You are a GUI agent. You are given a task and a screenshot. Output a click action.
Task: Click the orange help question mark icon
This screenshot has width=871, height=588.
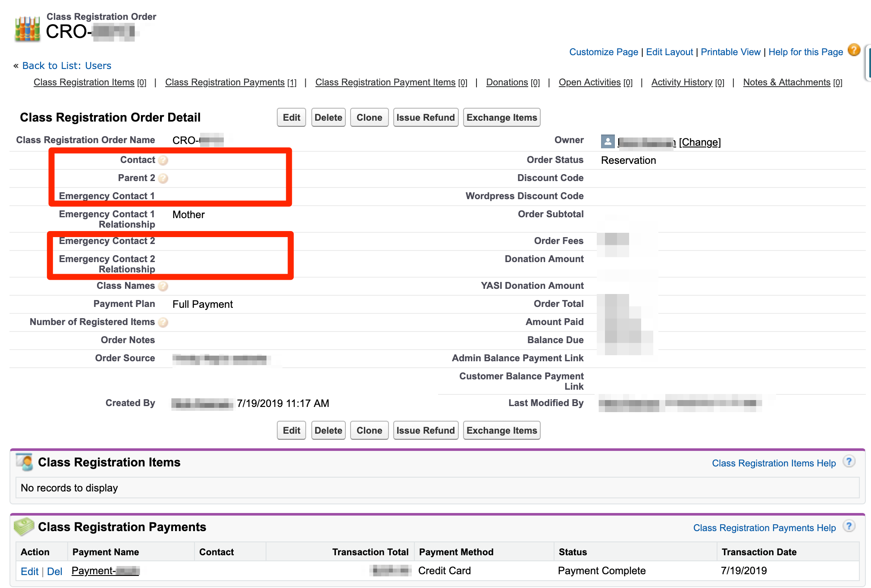tap(854, 50)
